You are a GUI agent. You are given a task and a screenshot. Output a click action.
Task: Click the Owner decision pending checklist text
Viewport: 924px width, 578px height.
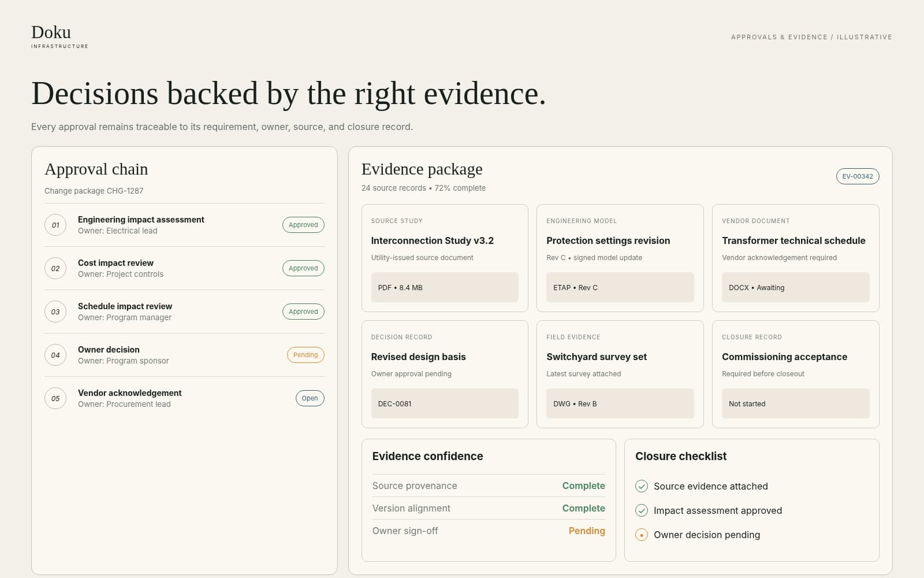pos(707,535)
